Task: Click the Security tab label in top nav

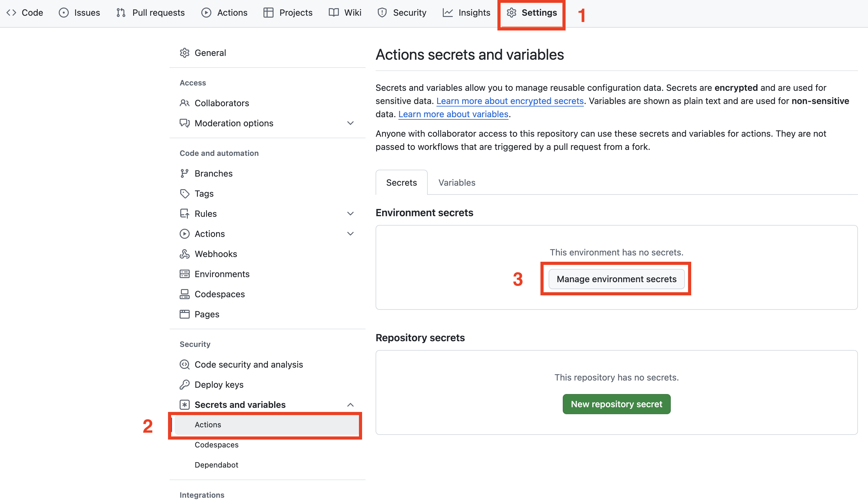Action: pos(410,13)
